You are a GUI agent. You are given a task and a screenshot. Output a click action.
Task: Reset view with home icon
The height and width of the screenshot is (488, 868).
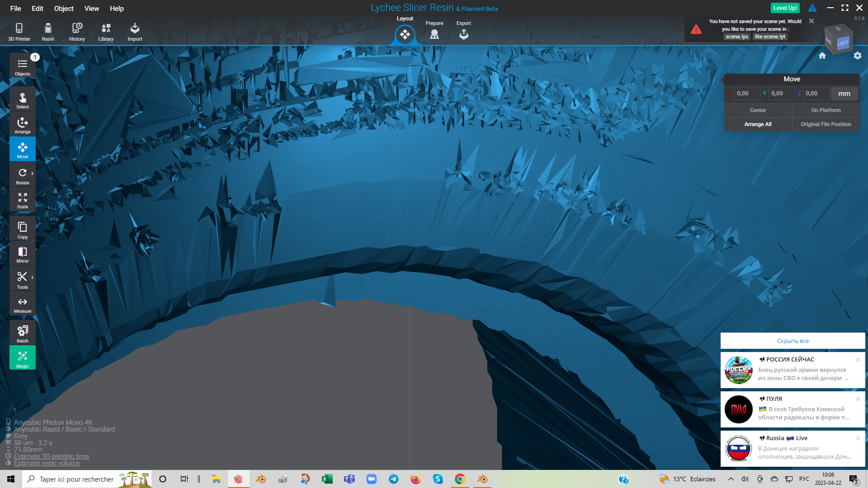822,56
